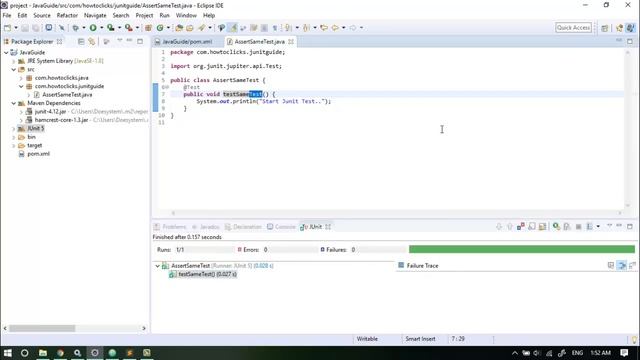Screen dimensions: 640x360
Task: Select the testSameTest() result row
Action: (203, 274)
